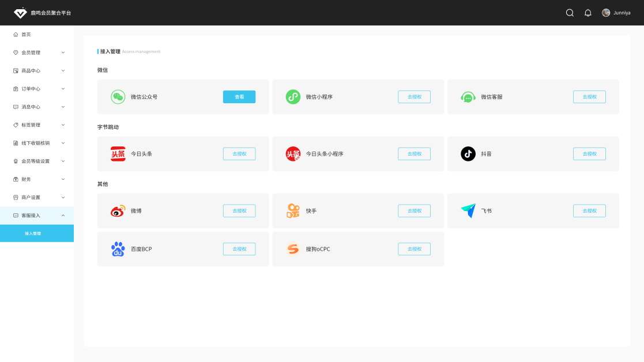This screenshot has height=362, width=644.
Task: Click the 线下收银核销 sidebar icon
Action: 16,143
